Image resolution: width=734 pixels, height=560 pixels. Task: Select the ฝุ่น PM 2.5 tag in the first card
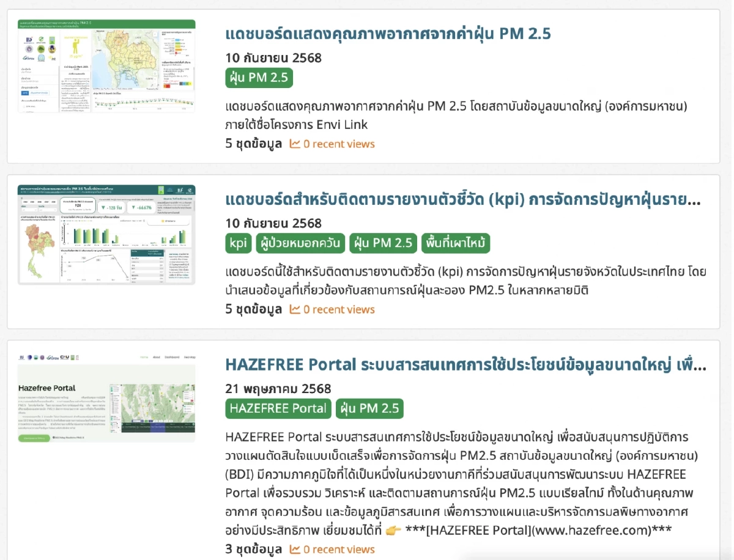pyautogui.click(x=259, y=78)
